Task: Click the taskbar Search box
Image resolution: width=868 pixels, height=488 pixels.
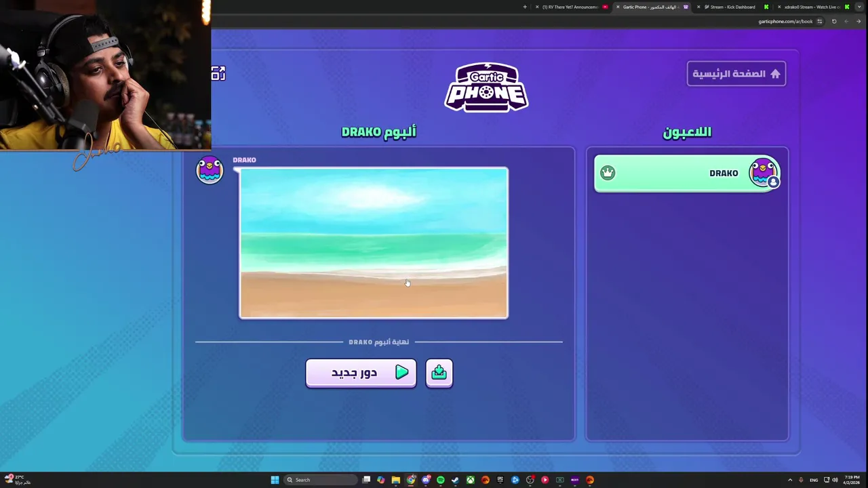Action: (321, 480)
